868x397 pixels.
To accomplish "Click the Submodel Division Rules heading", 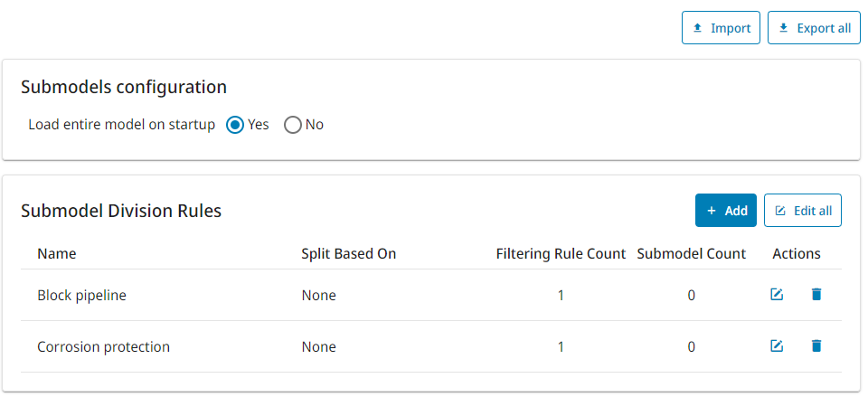I will 121,211.
